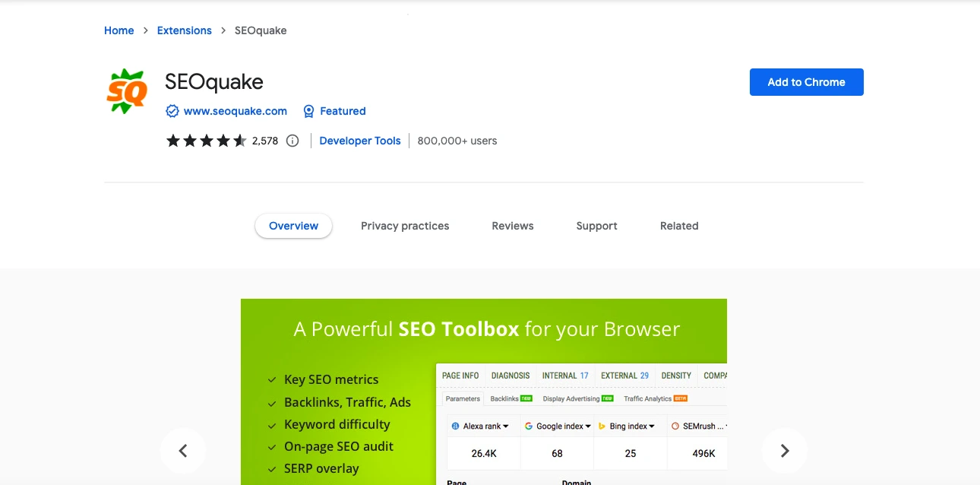The image size is (980, 485).
Task: Click the SEOquake extension title
Action: (214, 81)
